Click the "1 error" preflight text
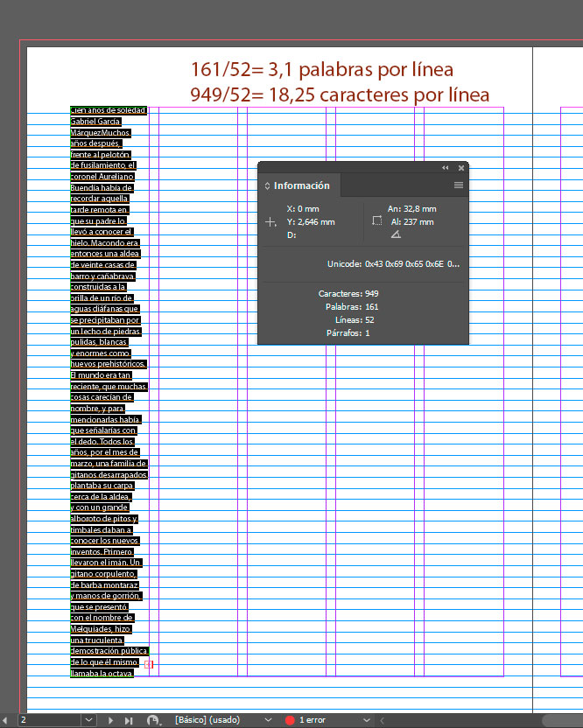Image resolution: width=583 pixels, height=728 pixels. [314, 720]
